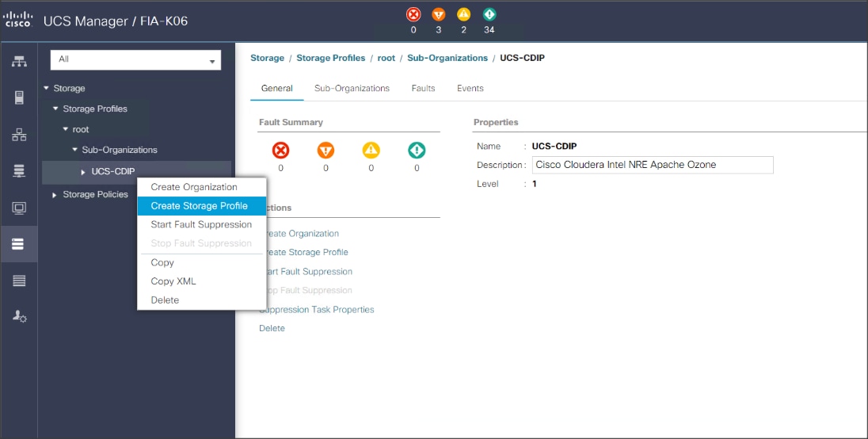This screenshot has width=868, height=439.
Task: Open the SAN sidebar icon
Action: click(19, 171)
